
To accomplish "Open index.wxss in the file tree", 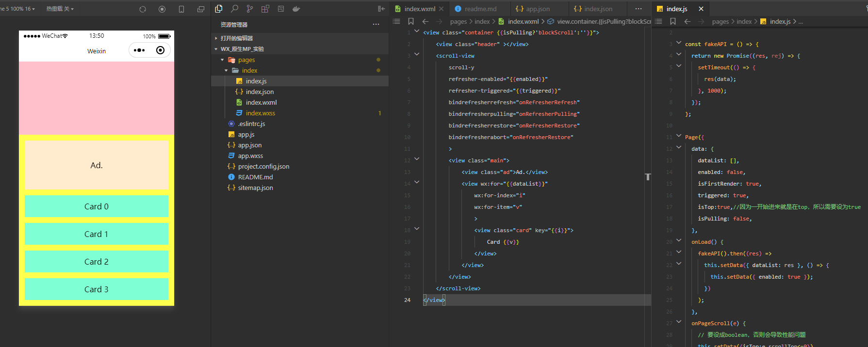I will (x=260, y=113).
